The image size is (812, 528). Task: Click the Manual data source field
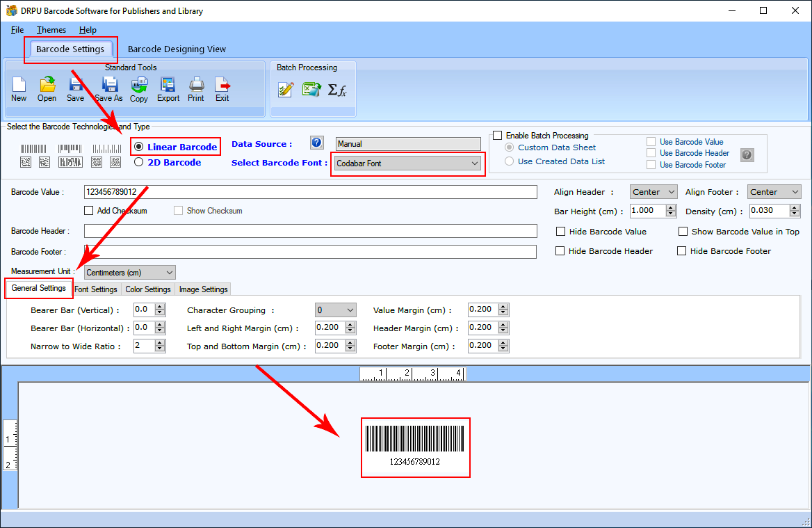click(408, 143)
